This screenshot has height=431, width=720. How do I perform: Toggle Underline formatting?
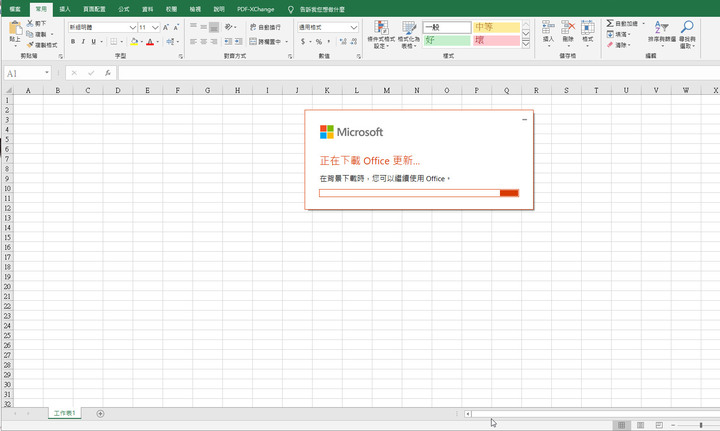click(94, 41)
